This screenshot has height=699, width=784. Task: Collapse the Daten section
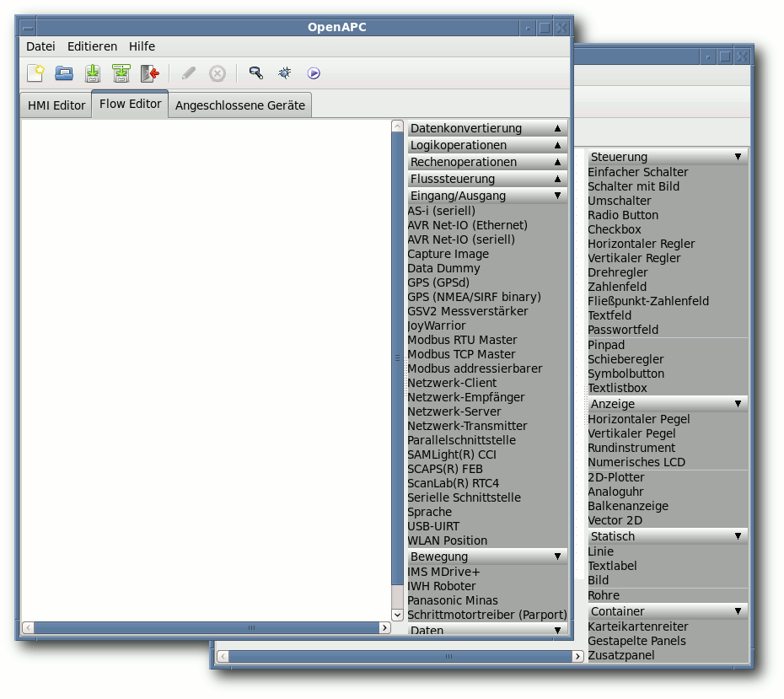487,630
